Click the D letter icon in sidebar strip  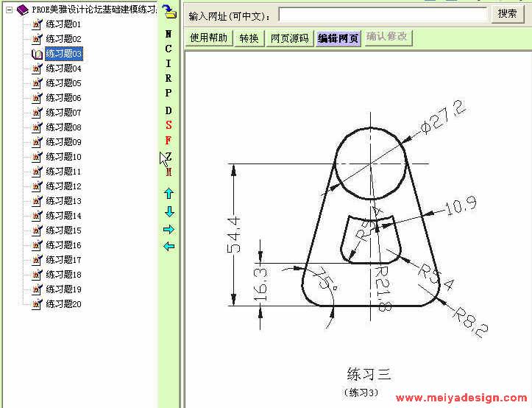[x=169, y=110]
